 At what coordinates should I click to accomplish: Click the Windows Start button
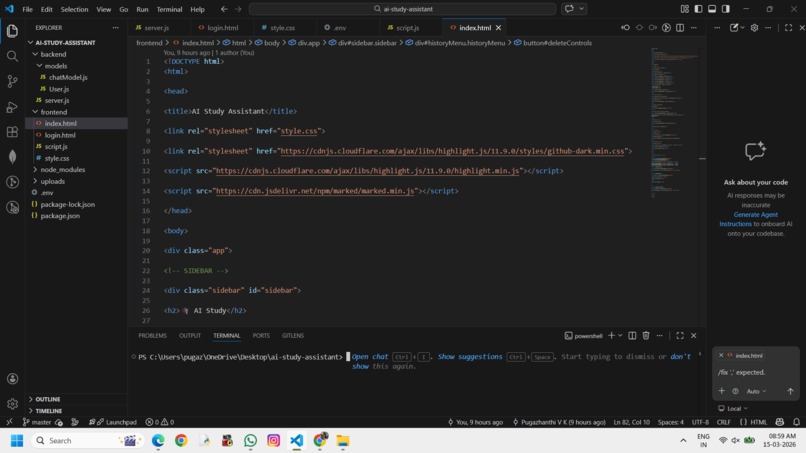pos(17,441)
